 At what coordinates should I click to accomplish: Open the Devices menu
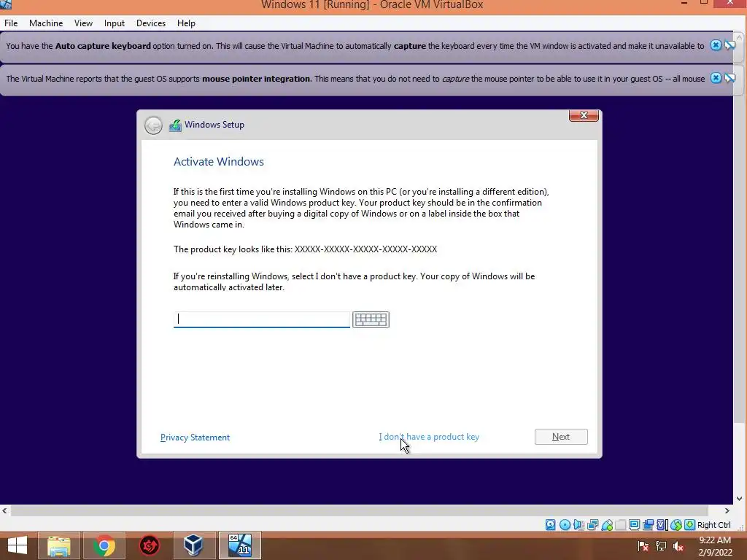151,23
